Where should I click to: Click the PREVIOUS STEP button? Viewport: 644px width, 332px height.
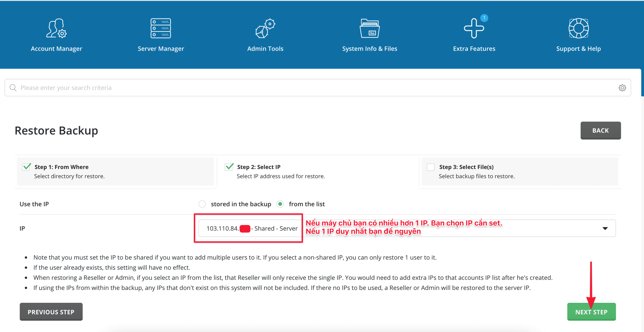tap(51, 312)
